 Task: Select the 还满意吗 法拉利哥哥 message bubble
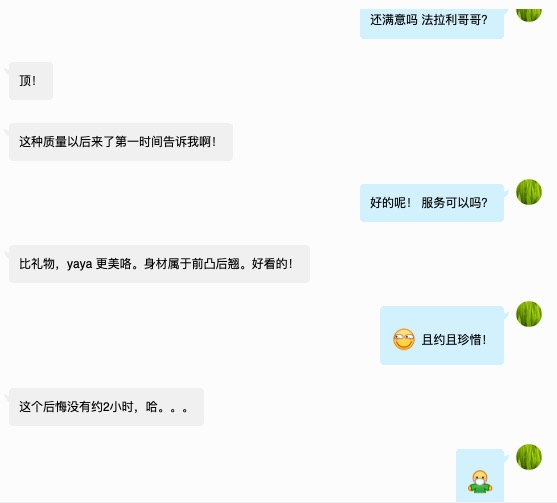click(432, 22)
